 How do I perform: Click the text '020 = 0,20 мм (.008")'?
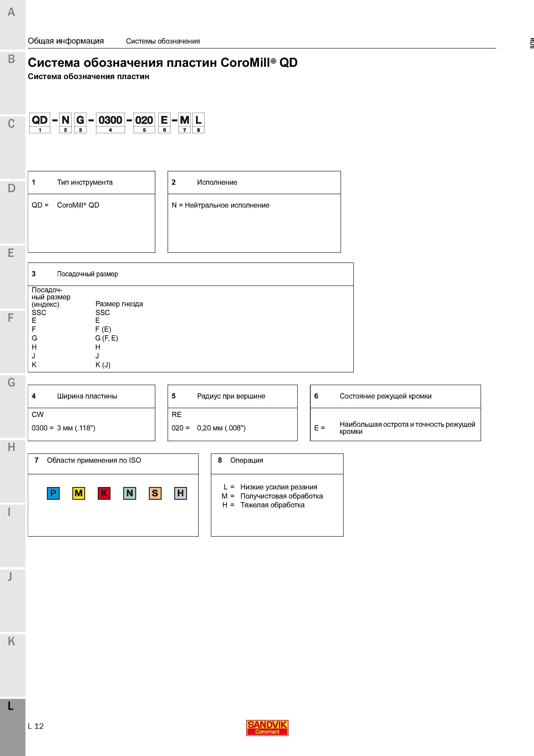(209, 428)
